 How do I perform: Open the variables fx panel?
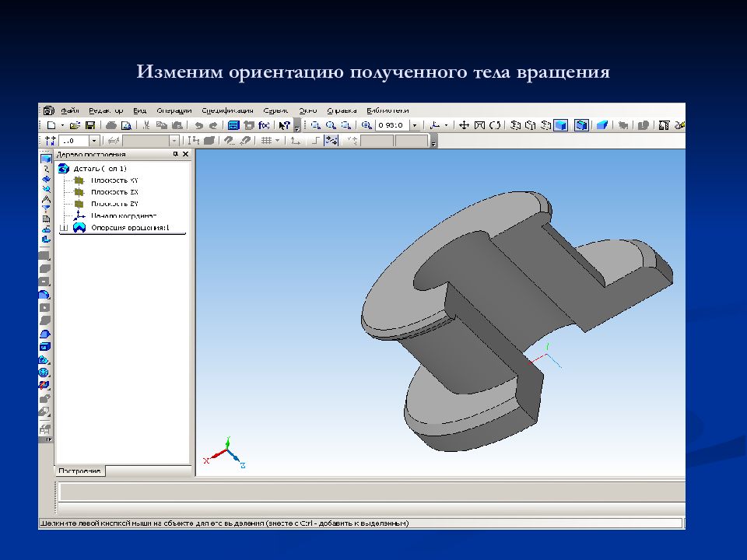click(x=264, y=125)
